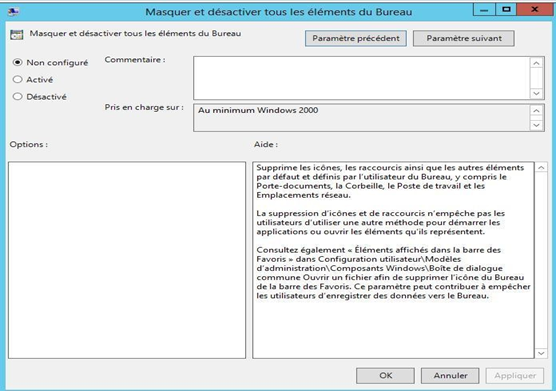The height and width of the screenshot is (391, 556).
Task: Cancel with the Annuler button
Action: [x=450, y=375]
